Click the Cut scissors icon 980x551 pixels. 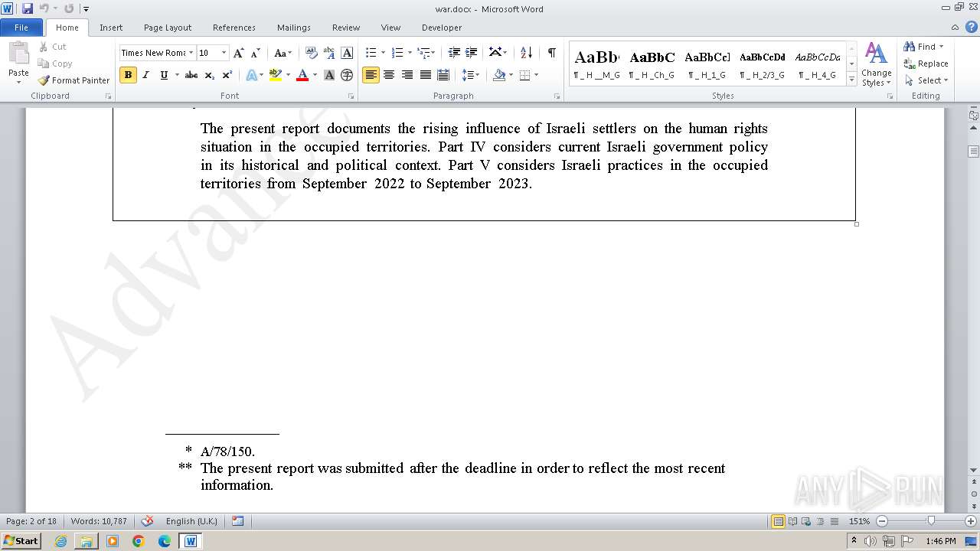44,47
